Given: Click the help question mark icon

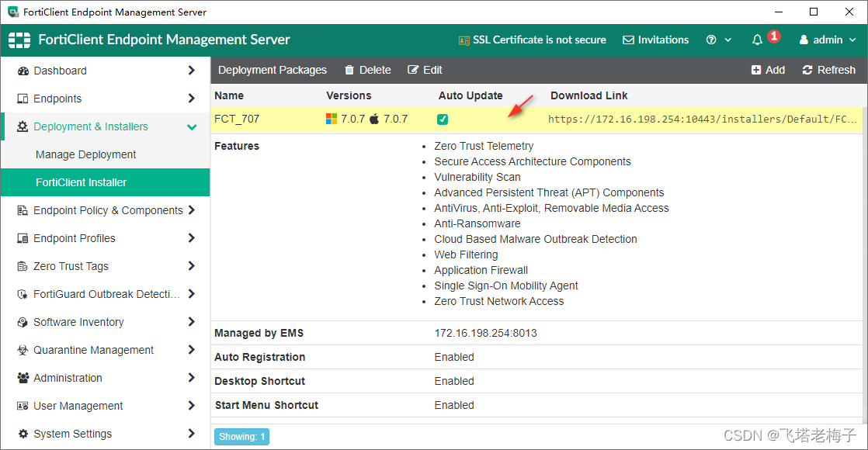Looking at the screenshot, I should 711,40.
